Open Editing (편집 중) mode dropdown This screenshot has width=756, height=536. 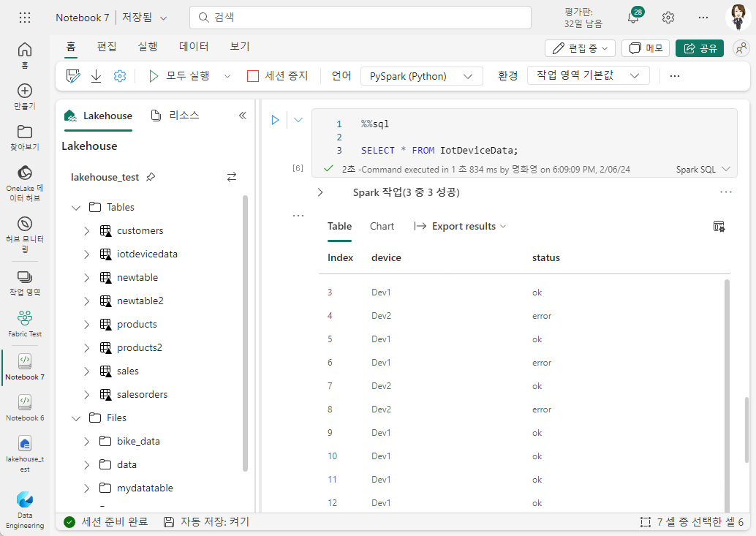coord(580,48)
